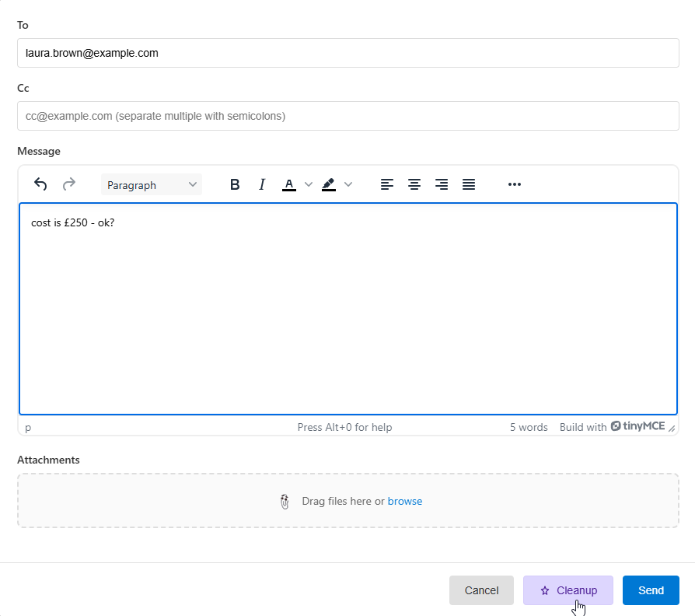Toggle bold formatting

point(235,184)
